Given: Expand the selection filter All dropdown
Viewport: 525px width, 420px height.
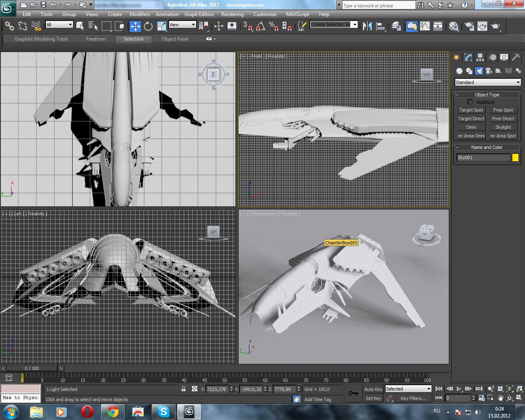Looking at the screenshot, I should 59,25.
